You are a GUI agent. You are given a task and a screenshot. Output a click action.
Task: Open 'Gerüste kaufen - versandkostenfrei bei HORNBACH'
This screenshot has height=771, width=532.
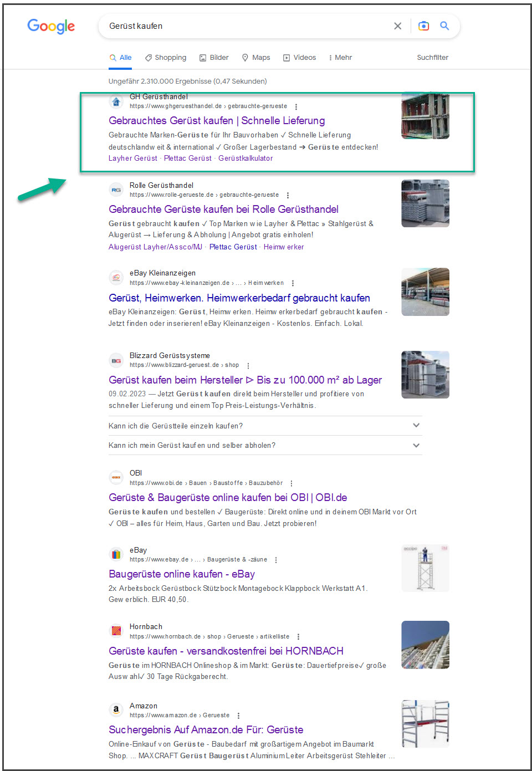[226, 651]
